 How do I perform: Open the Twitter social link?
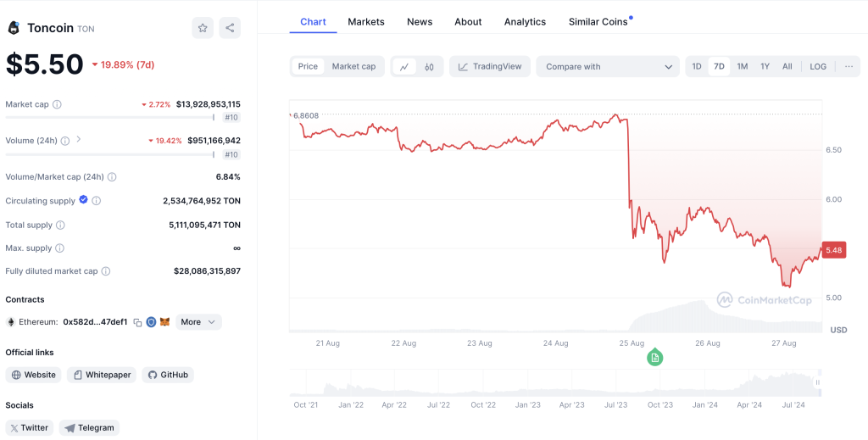pyautogui.click(x=30, y=428)
